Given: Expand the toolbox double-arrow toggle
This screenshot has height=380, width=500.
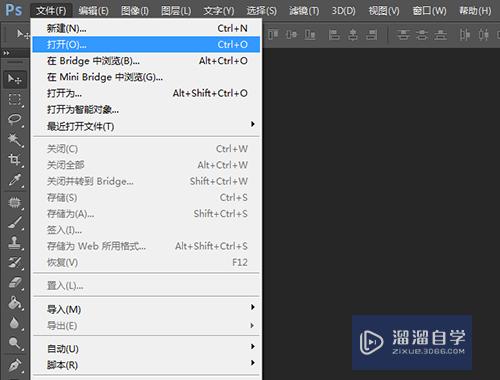Looking at the screenshot, I should click(6, 53).
